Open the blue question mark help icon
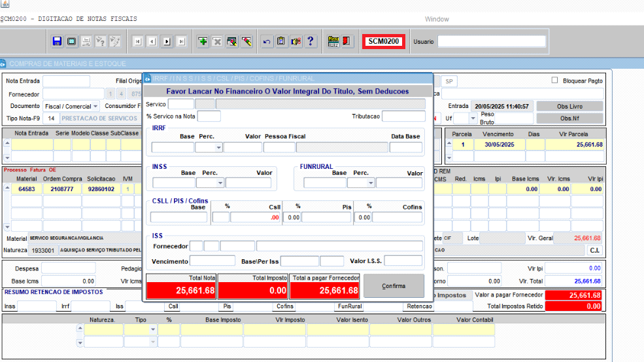The image size is (644, 362). pyautogui.click(x=311, y=41)
